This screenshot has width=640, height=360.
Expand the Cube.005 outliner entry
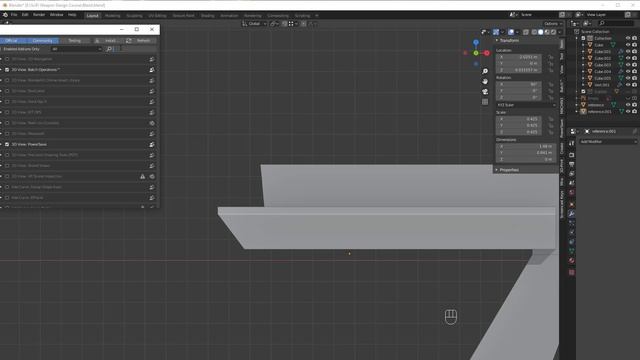point(583,78)
